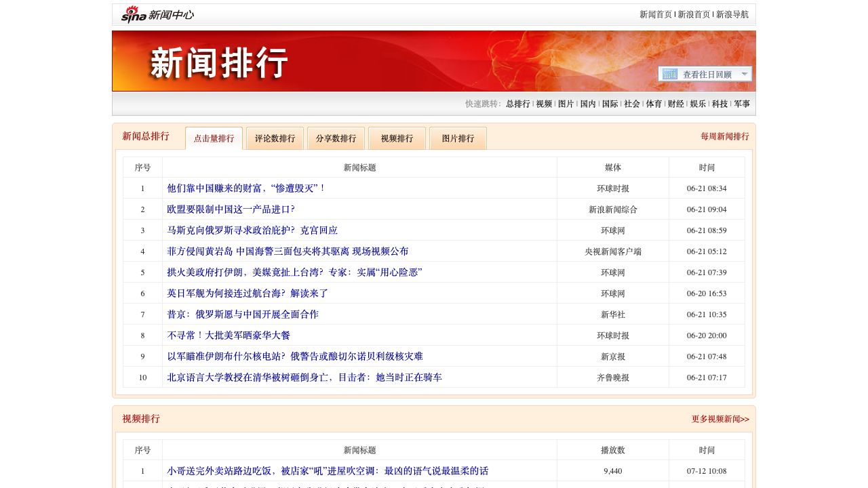Switch to the 评论数排行 tab
Screen dimensions: 868x488
pyautogui.click(x=275, y=138)
